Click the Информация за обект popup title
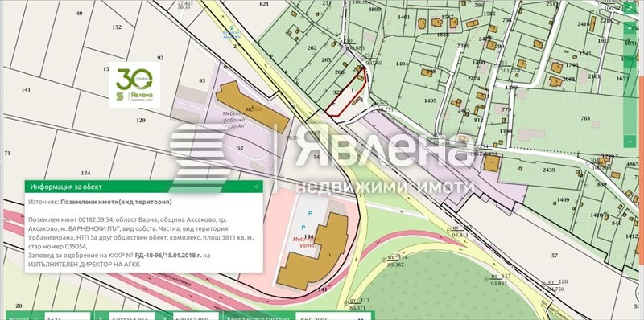Image resolution: width=644 pixels, height=320 pixels. point(66,187)
